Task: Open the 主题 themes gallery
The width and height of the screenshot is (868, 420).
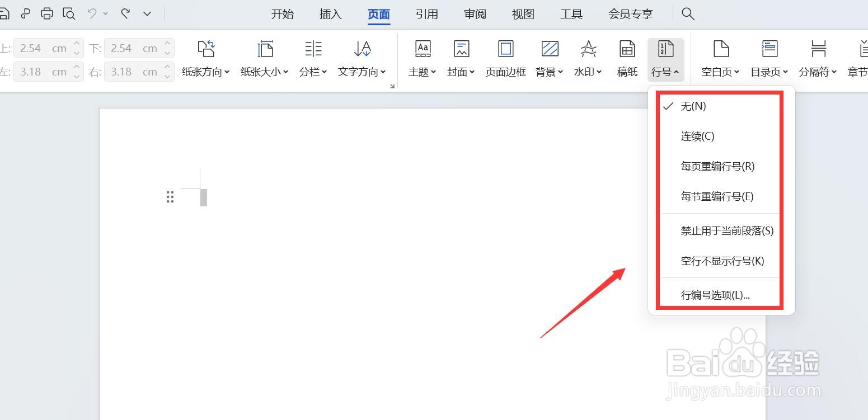Action: click(422, 59)
